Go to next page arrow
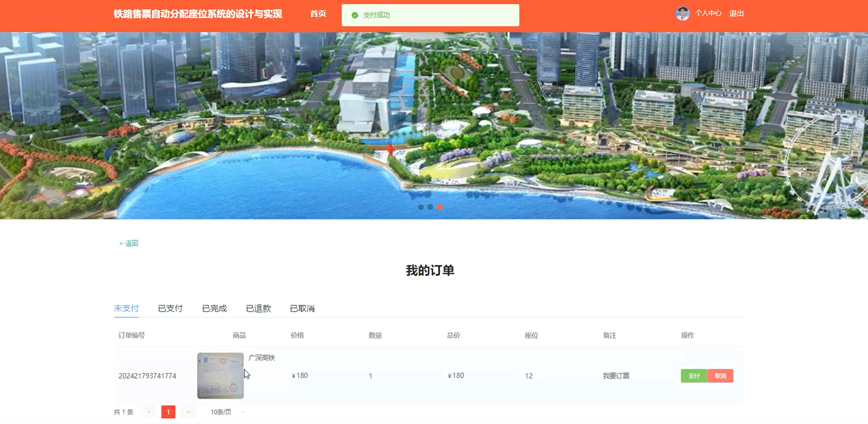The width and height of the screenshot is (868, 424). (x=188, y=412)
